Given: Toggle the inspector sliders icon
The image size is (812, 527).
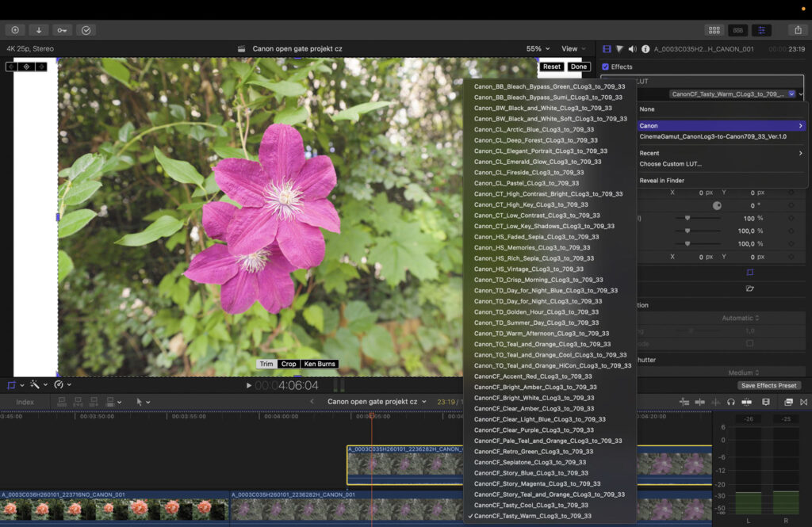Looking at the screenshot, I should point(762,30).
